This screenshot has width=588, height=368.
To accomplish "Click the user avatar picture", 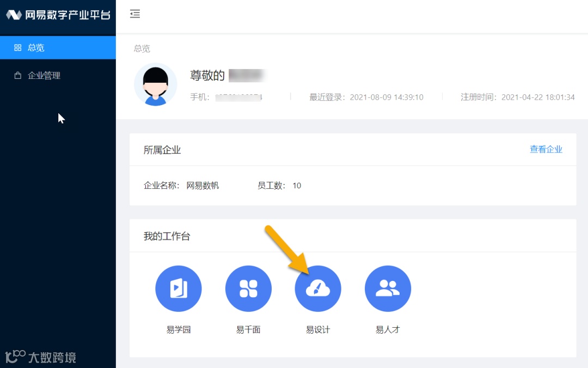I will coord(156,84).
